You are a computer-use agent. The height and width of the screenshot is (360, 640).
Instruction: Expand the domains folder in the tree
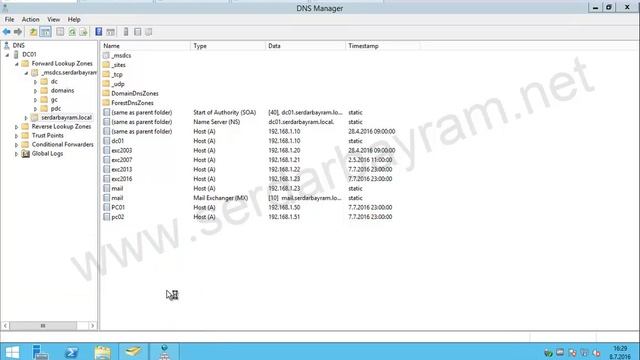pos(36,91)
